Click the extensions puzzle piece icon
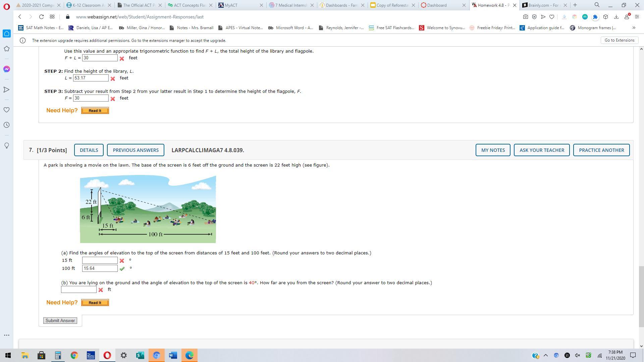 tap(595, 17)
